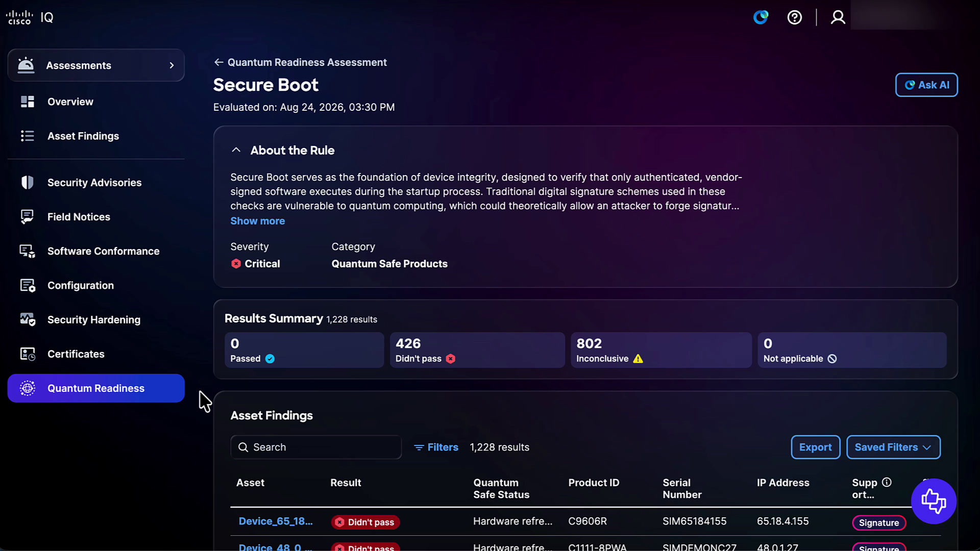Image resolution: width=980 pixels, height=551 pixels.
Task: Go back via Quantum Readiness Assessment arrow
Action: [x=218, y=62]
